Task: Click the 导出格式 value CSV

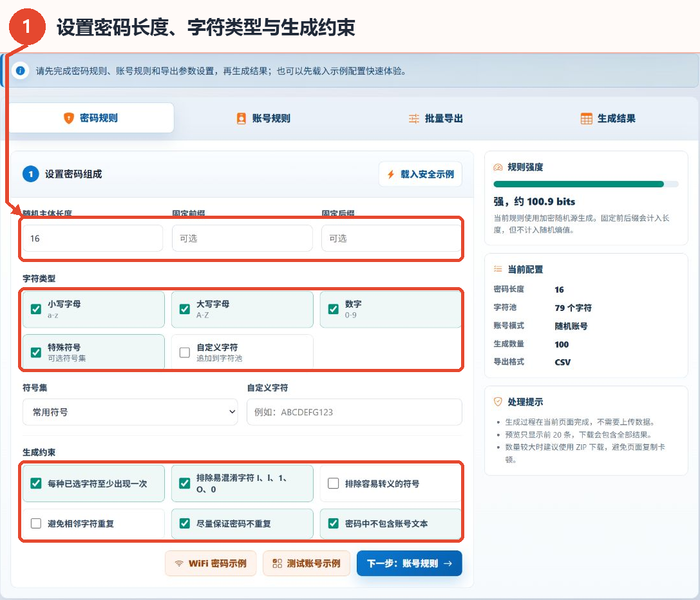Action: point(562,362)
